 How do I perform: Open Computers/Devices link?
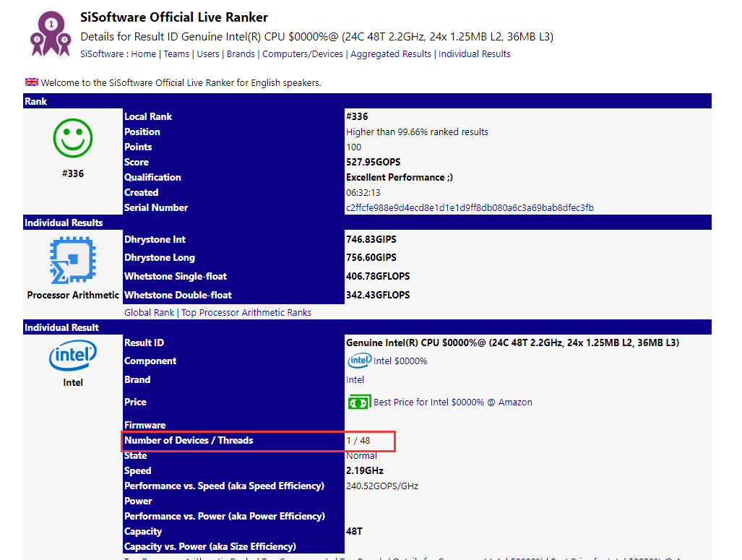coord(303,54)
